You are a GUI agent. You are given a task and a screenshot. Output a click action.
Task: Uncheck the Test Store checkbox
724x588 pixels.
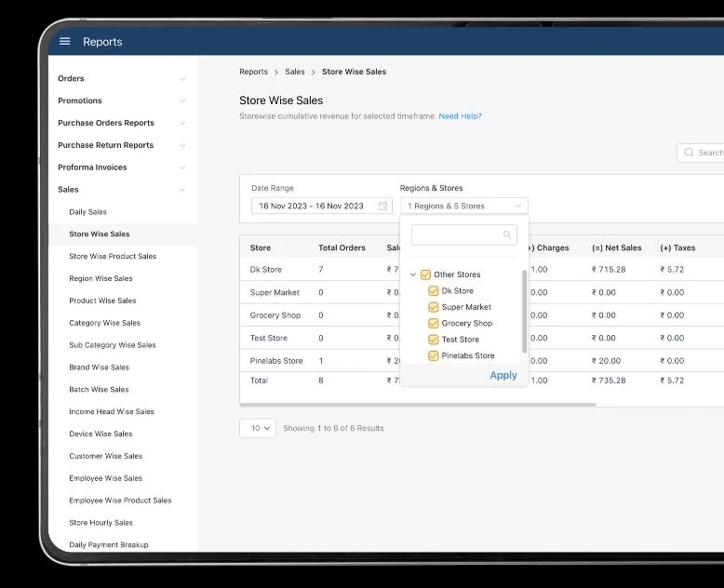pos(433,340)
